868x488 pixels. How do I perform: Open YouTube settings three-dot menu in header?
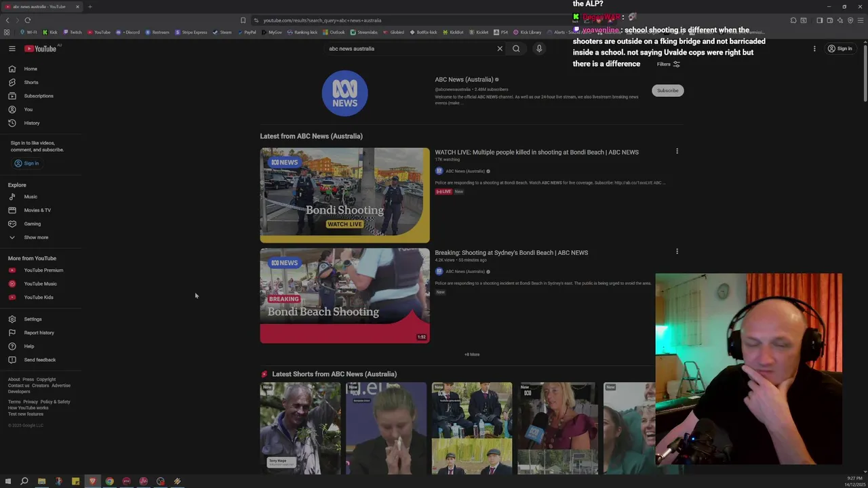(x=814, y=49)
